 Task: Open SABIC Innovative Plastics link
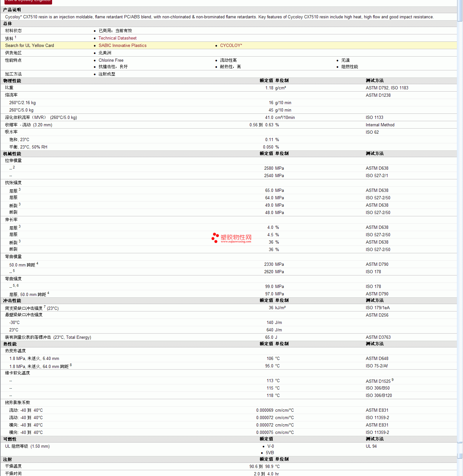[x=123, y=45]
